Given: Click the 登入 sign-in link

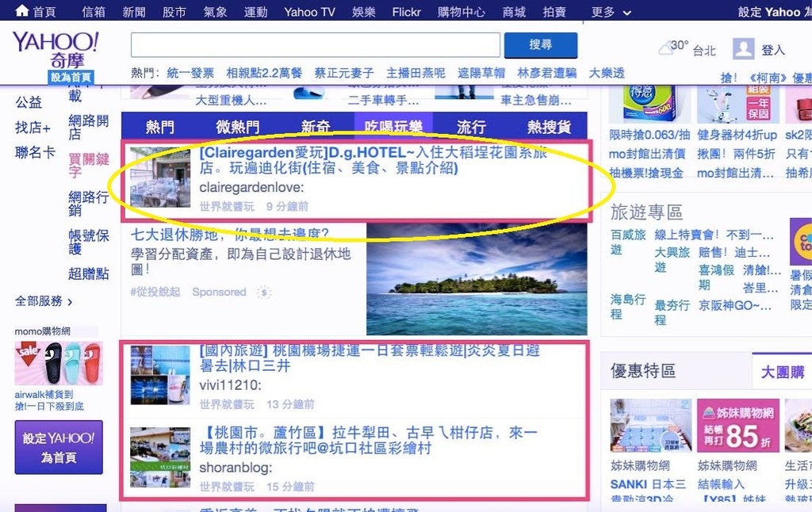Looking at the screenshot, I should 772,50.
